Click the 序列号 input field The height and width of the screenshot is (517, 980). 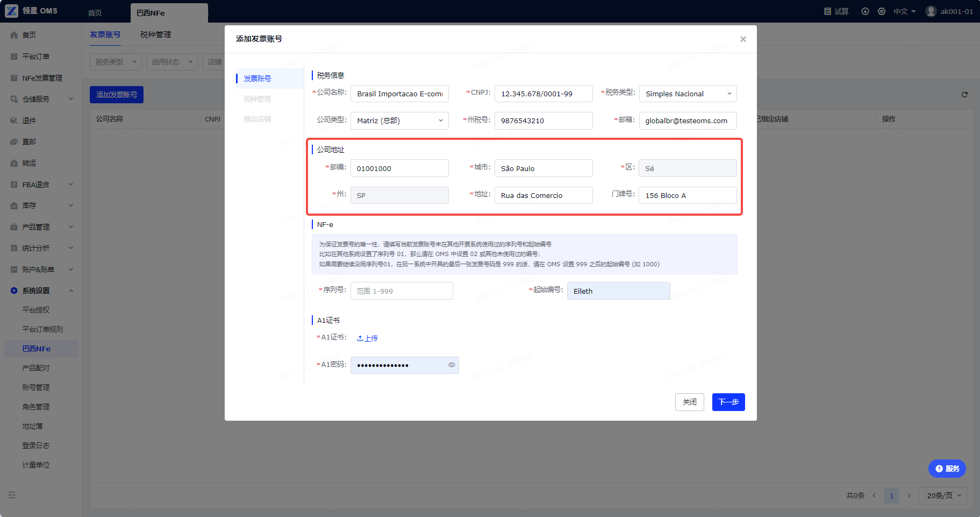pos(402,291)
